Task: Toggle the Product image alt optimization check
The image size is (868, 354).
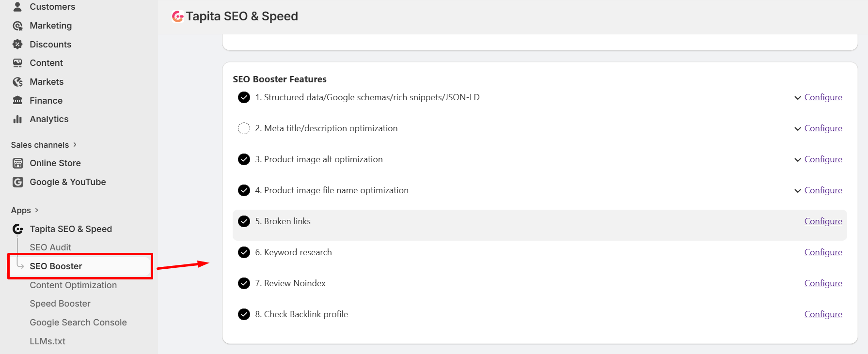Action: click(x=244, y=159)
